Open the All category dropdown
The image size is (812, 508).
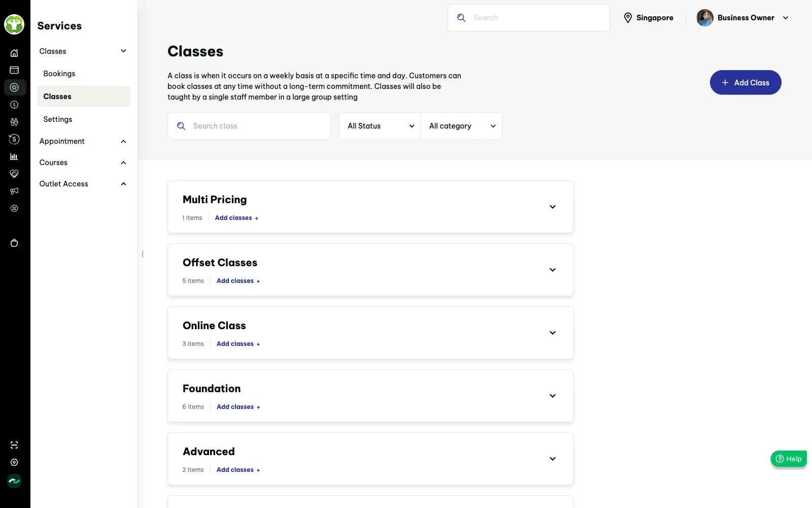coord(461,126)
